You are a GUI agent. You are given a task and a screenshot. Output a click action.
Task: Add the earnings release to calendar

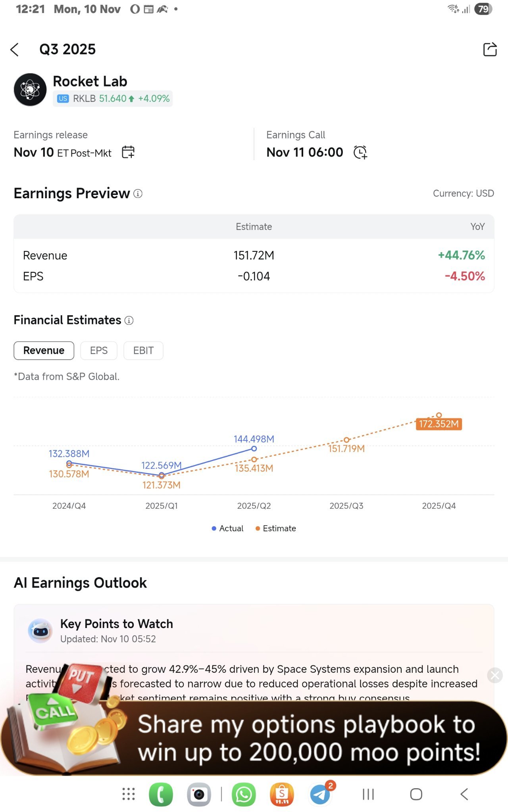128,152
